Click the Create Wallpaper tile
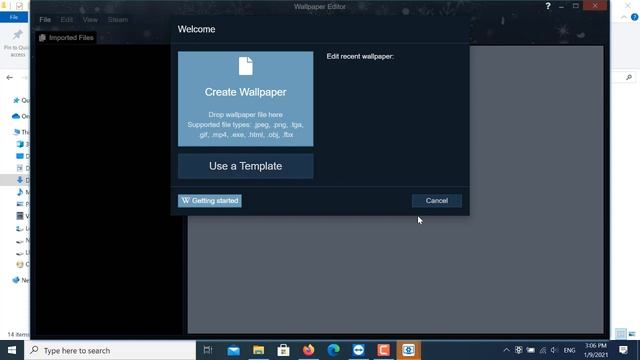The image size is (640, 360). 245,98
